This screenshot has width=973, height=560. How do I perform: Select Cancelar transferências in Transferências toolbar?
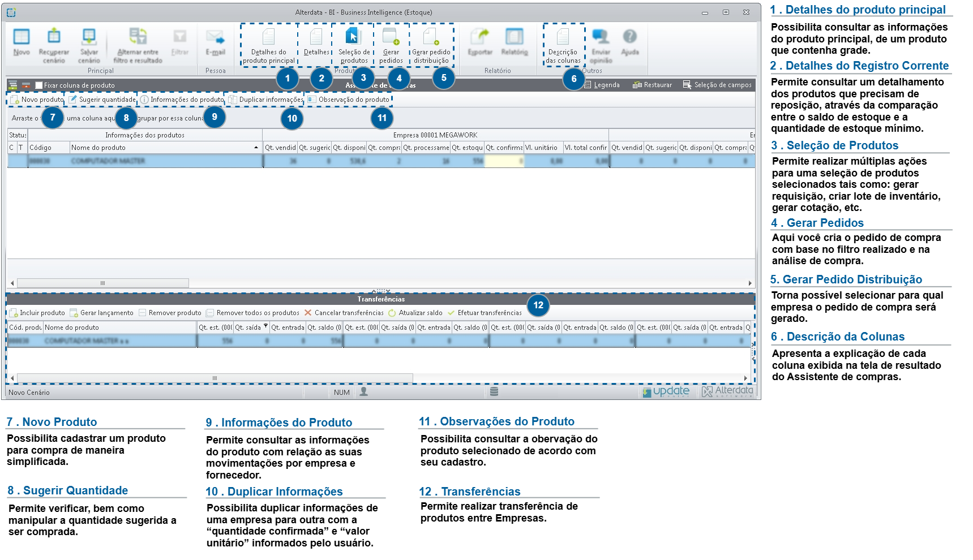[344, 313]
